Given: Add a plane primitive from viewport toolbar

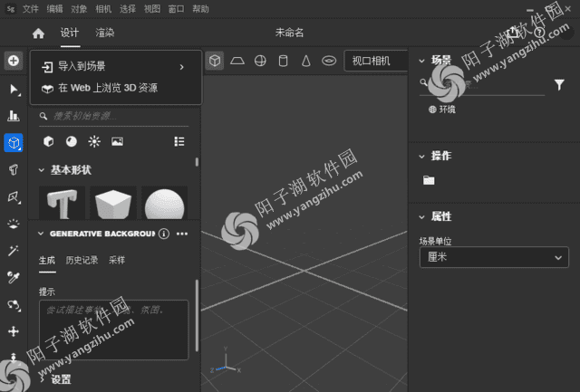Looking at the screenshot, I should (237, 61).
